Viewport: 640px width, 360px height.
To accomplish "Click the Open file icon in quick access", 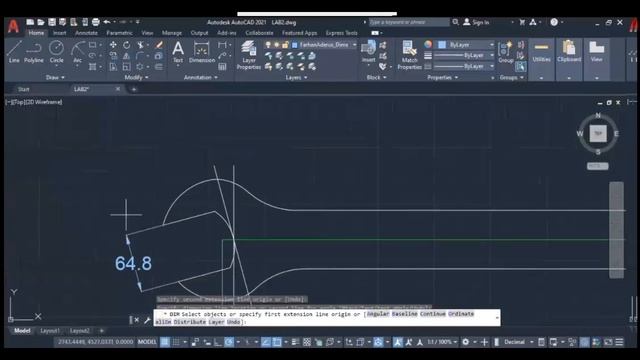I will [x=41, y=22].
